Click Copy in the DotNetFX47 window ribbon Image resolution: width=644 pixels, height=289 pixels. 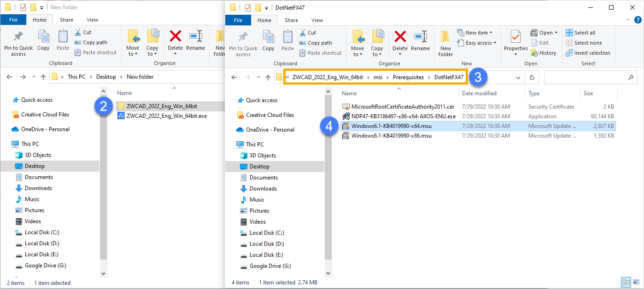point(268,40)
